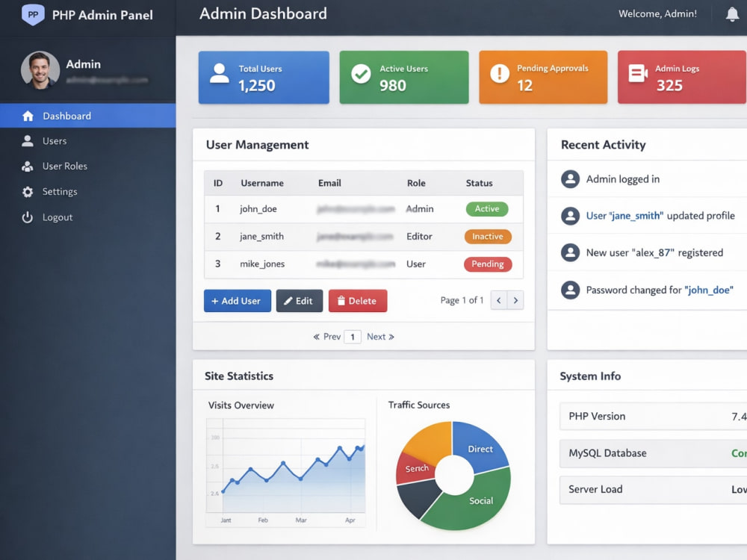Viewport: 747px width, 560px height.
Task: Click the red Delete button
Action: (358, 301)
